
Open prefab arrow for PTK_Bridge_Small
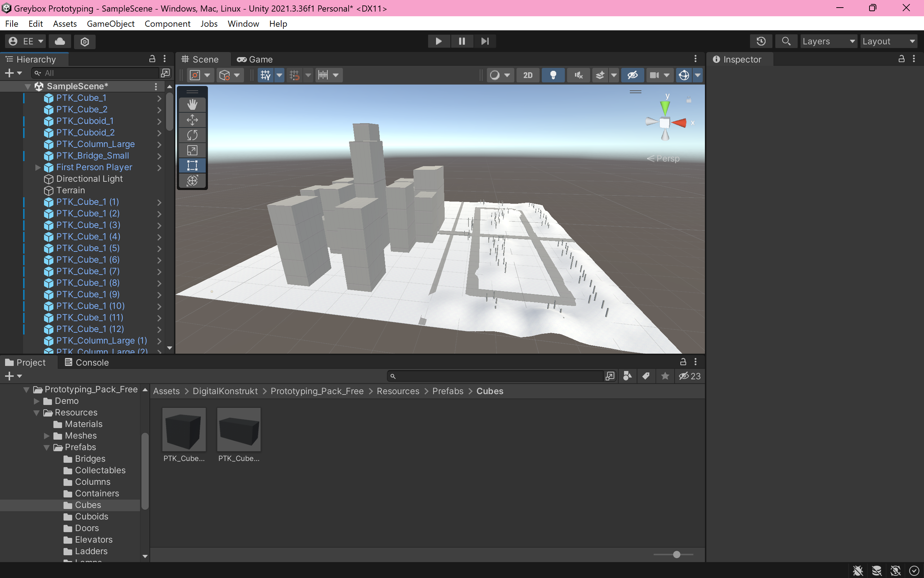coord(159,156)
